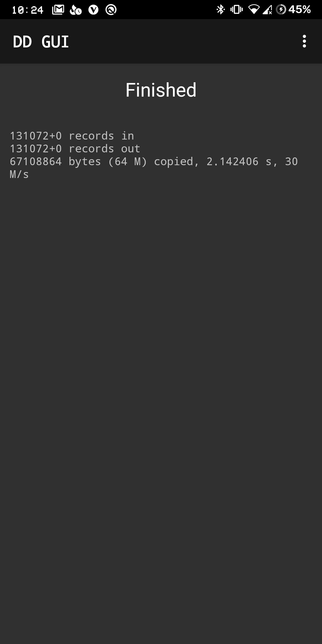Tap the battery charging icon
The height and width of the screenshot is (644, 322).
tap(281, 10)
